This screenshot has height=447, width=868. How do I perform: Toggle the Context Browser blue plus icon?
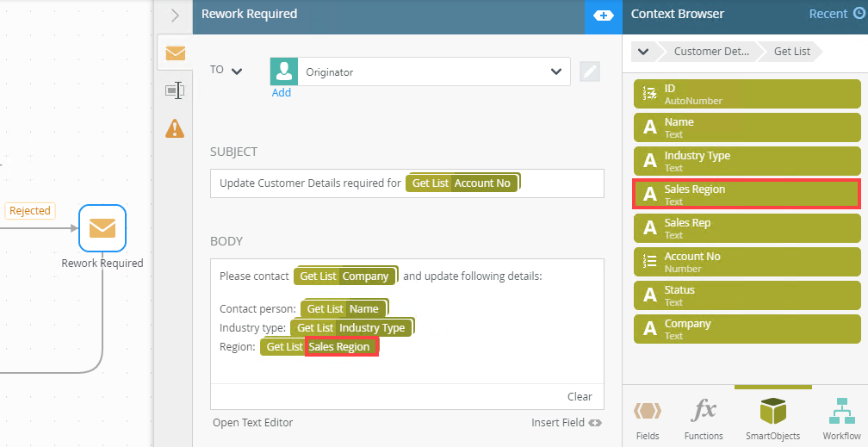pyautogui.click(x=604, y=16)
